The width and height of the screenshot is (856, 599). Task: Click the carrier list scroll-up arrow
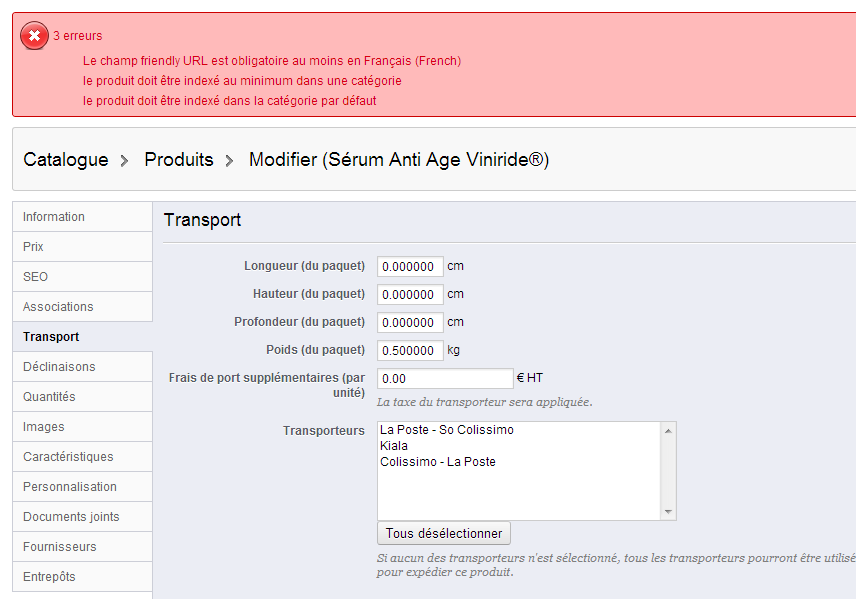(x=668, y=431)
